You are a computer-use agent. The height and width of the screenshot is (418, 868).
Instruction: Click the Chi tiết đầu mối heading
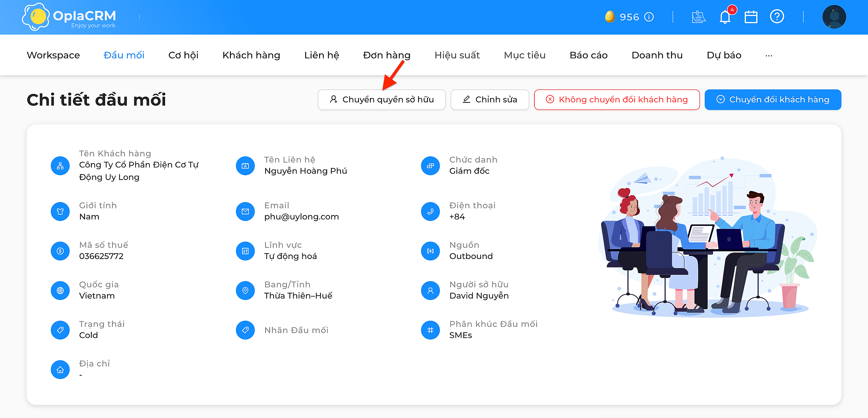click(96, 100)
